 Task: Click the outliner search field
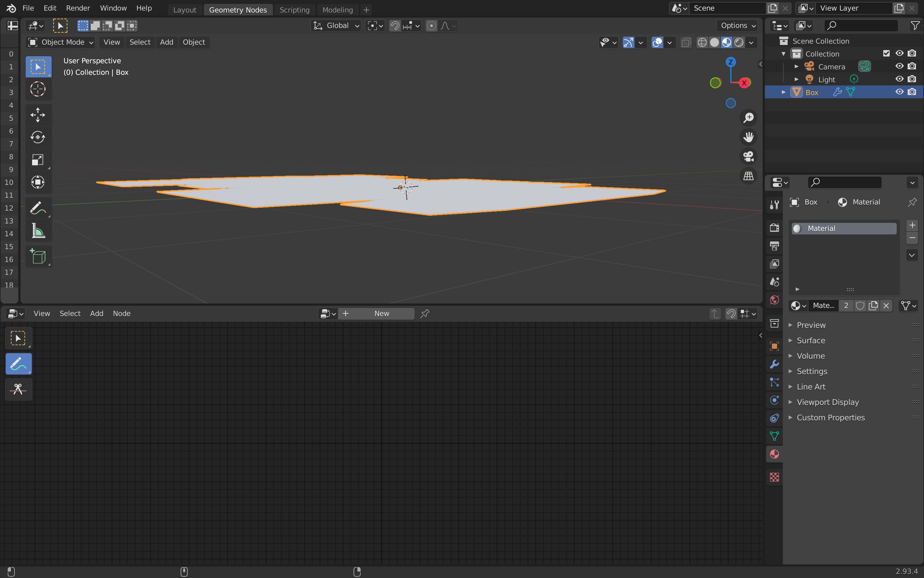pos(861,26)
